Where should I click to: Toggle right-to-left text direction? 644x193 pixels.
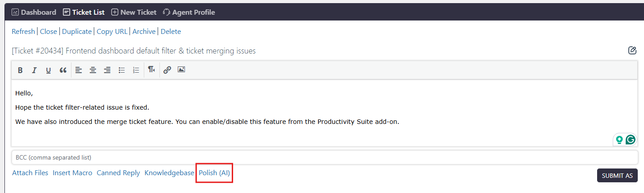pos(152,70)
